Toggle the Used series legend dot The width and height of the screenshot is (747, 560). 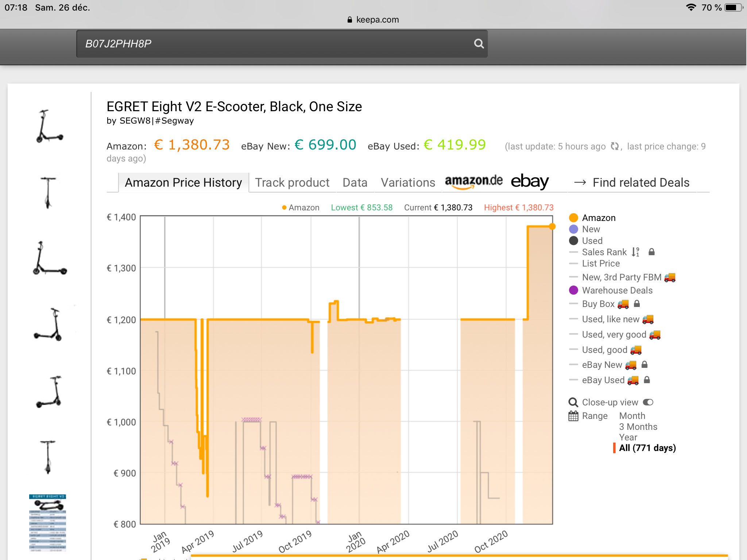(x=573, y=241)
